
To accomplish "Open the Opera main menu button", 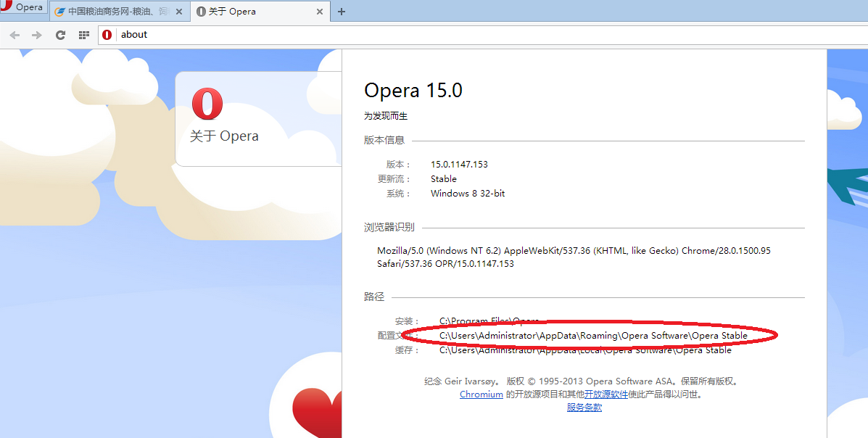I will [23, 8].
